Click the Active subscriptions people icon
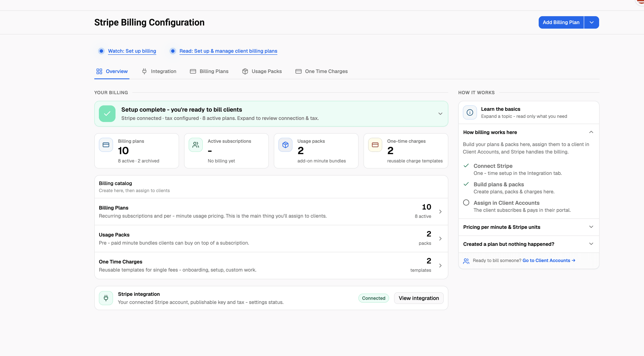 (196, 145)
